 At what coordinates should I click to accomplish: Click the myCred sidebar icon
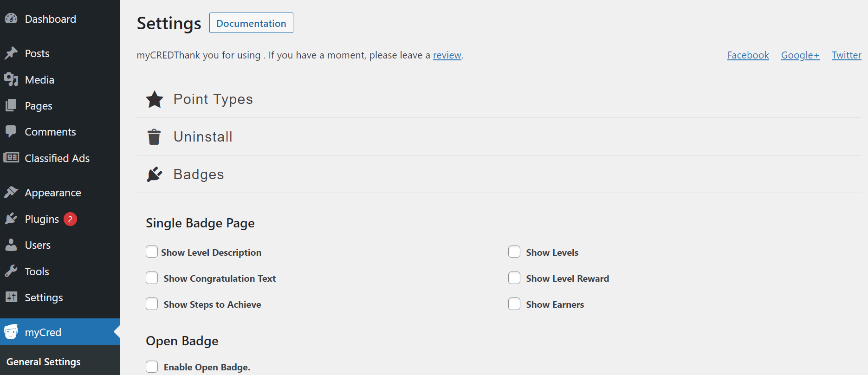point(11,332)
